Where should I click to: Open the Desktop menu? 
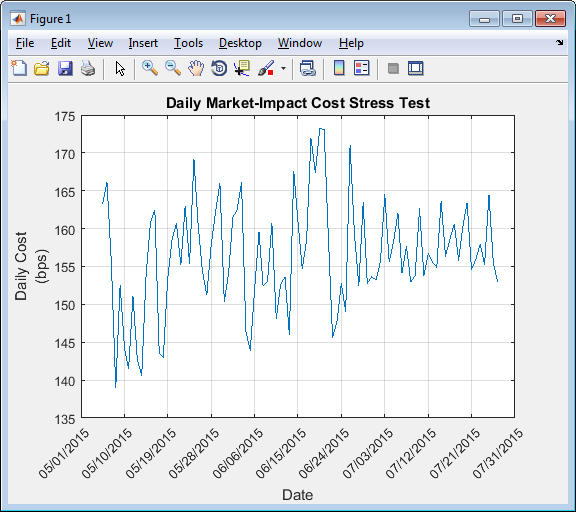pyautogui.click(x=240, y=43)
